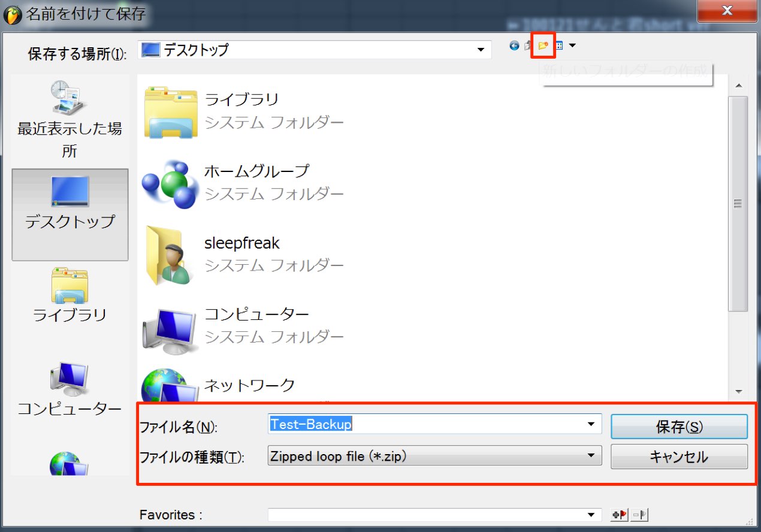Expand the view menu dropdown arrow
Screen dimensions: 761x532
coord(572,46)
